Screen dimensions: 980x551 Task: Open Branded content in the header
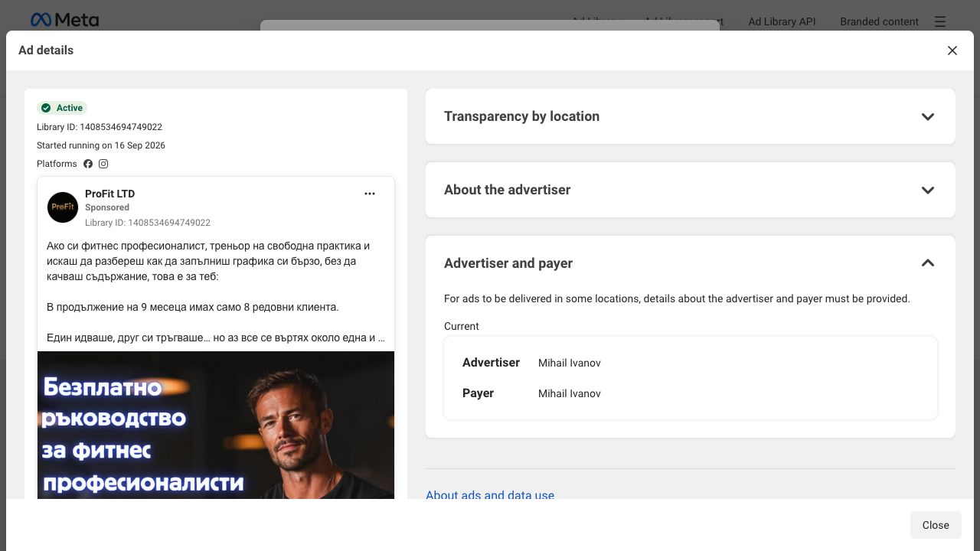(879, 21)
